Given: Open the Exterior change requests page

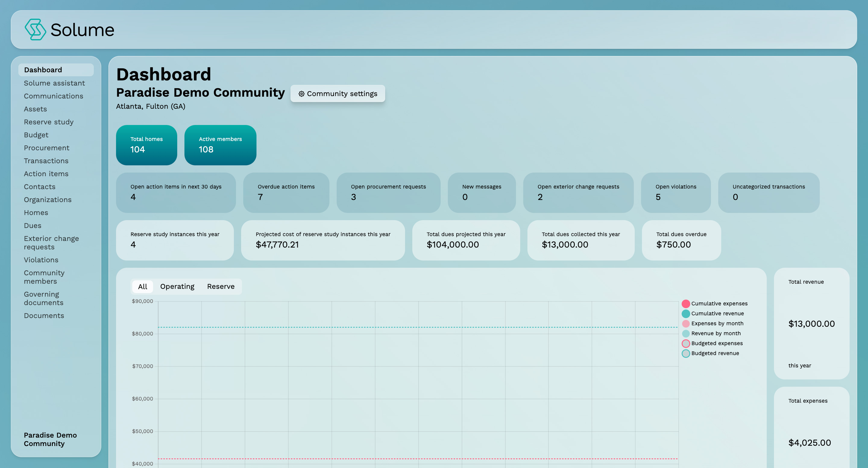Looking at the screenshot, I should [x=51, y=242].
